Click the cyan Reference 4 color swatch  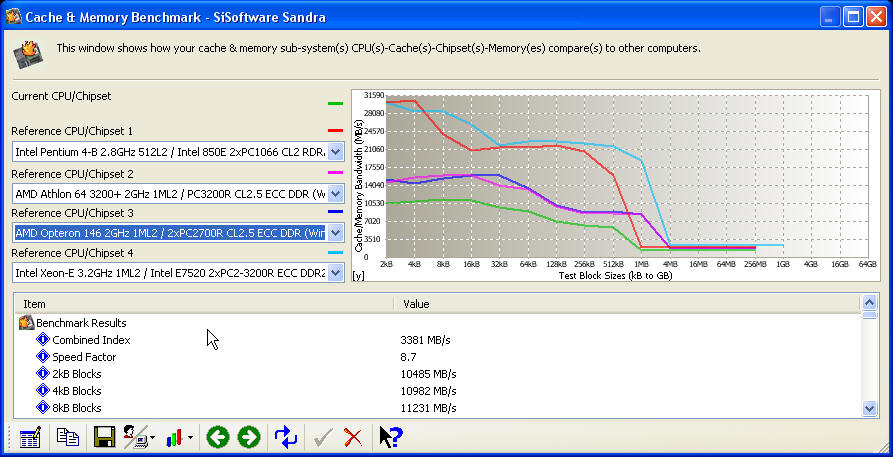tap(335, 252)
